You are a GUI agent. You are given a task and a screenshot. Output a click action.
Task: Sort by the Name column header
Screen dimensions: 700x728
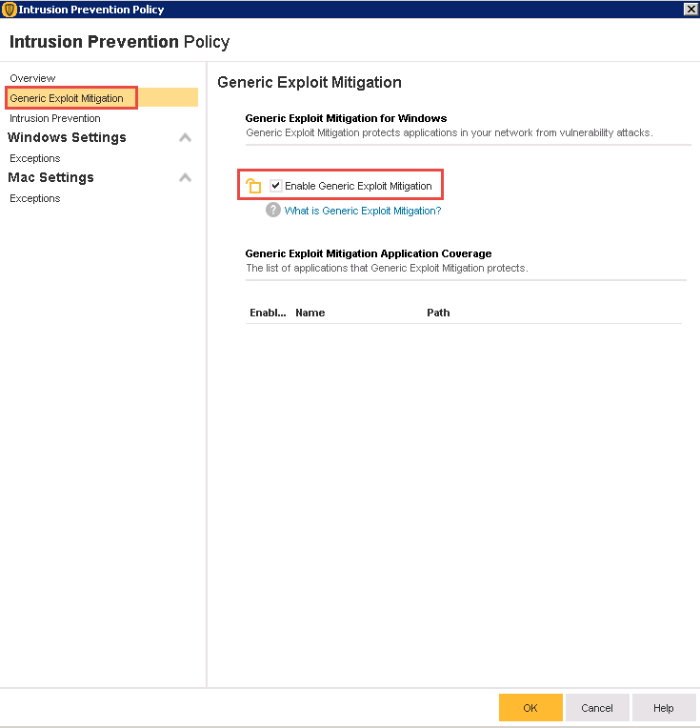pyautogui.click(x=310, y=313)
